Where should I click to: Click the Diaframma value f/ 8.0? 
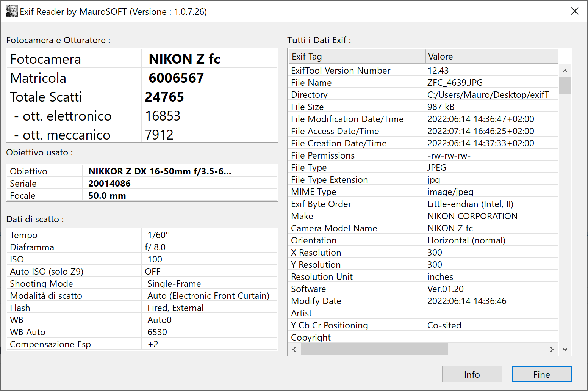pyautogui.click(x=155, y=247)
